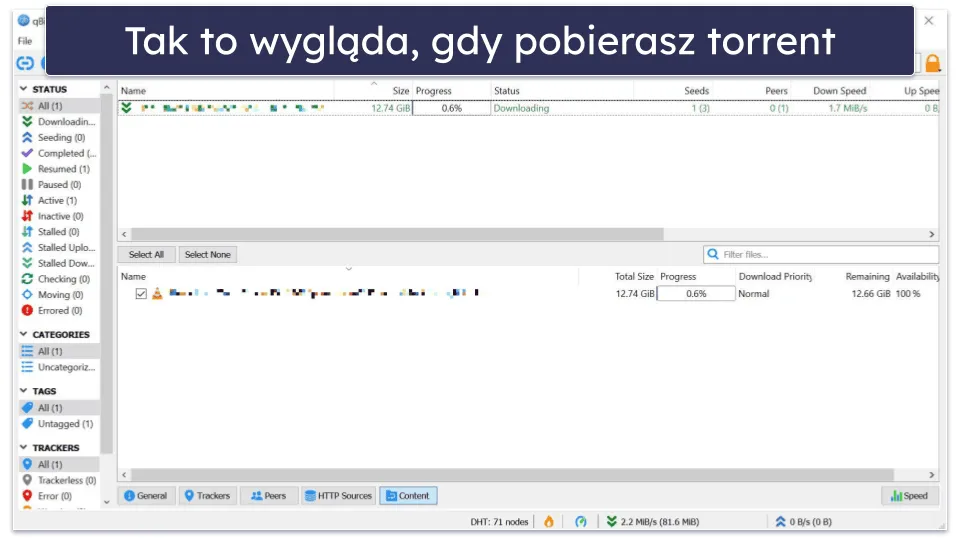Click sidebar scroll down arrow
Screen dimensions: 960x540
(107, 502)
